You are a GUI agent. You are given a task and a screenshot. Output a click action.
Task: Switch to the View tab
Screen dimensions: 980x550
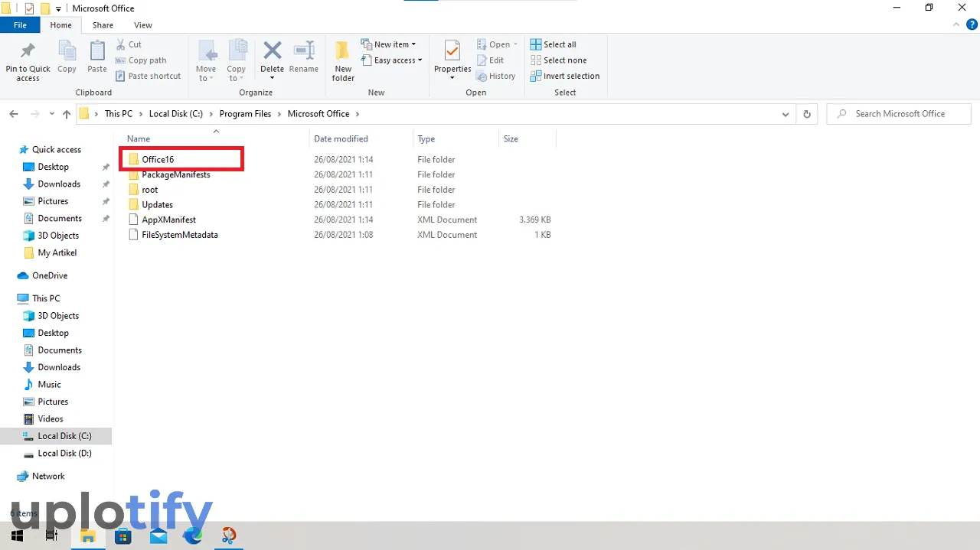[143, 25]
